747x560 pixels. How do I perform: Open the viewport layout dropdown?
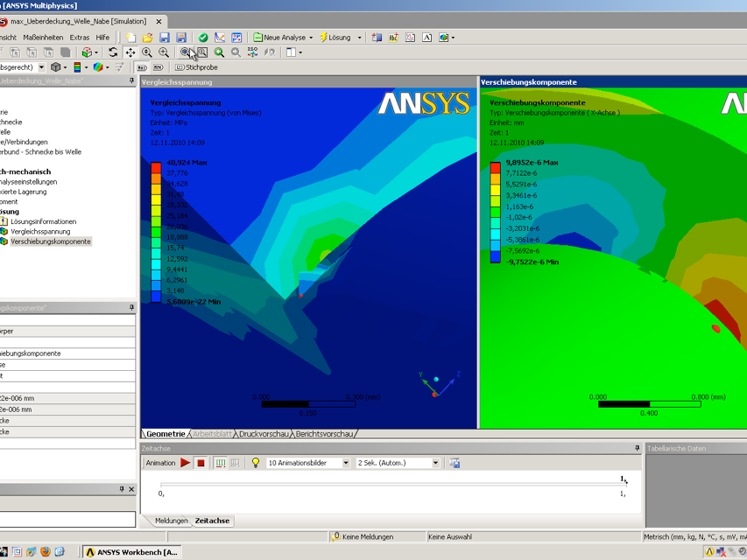tap(300, 52)
